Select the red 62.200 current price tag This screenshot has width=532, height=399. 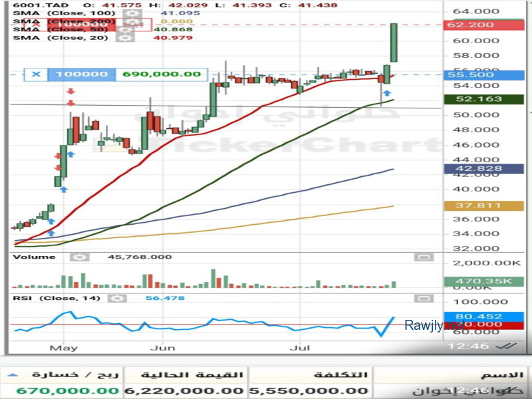[479, 25]
